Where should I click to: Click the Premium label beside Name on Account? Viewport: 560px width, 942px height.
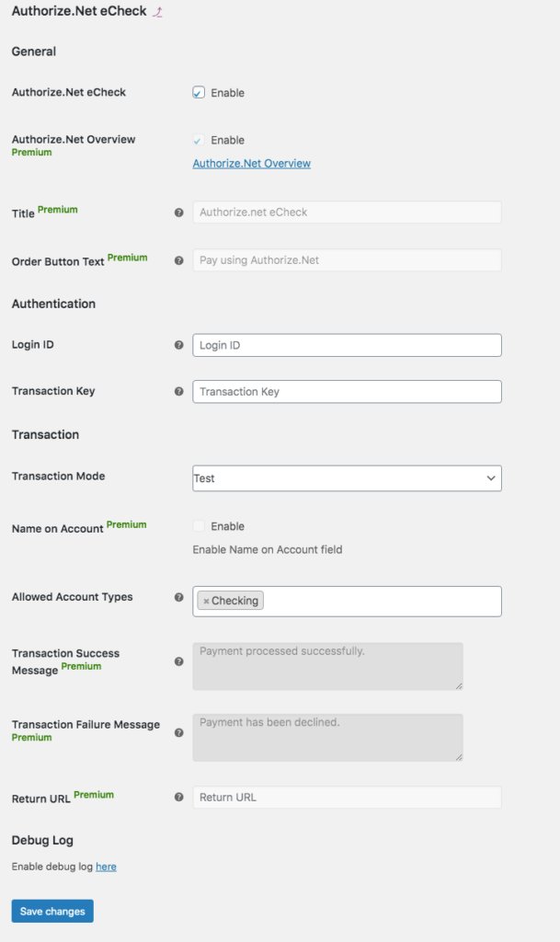pyautogui.click(x=127, y=525)
